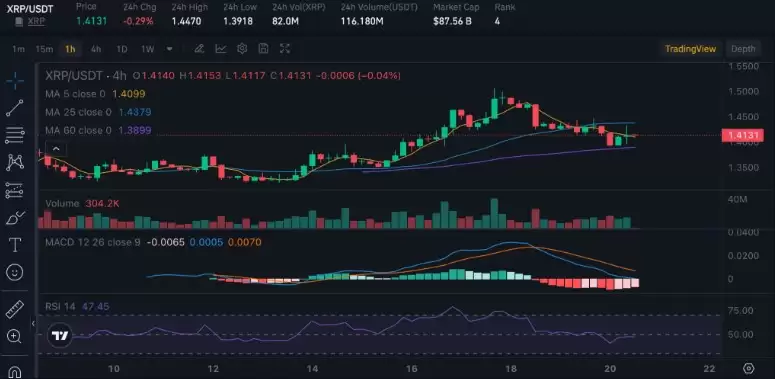Select the ruler measure tool
Image resolution: width=775 pixels, height=379 pixels.
(x=15, y=309)
